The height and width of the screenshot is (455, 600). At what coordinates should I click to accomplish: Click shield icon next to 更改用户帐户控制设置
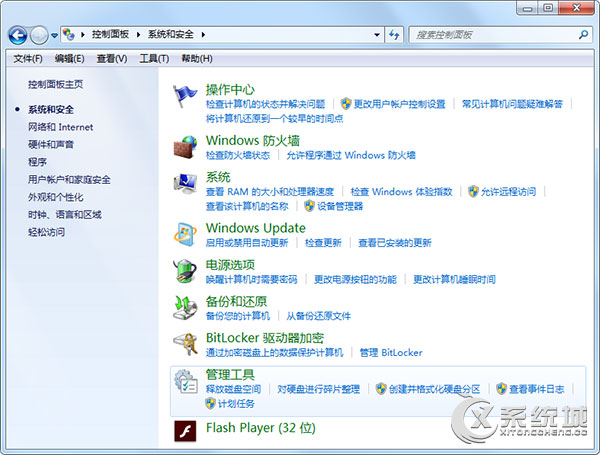(x=346, y=103)
